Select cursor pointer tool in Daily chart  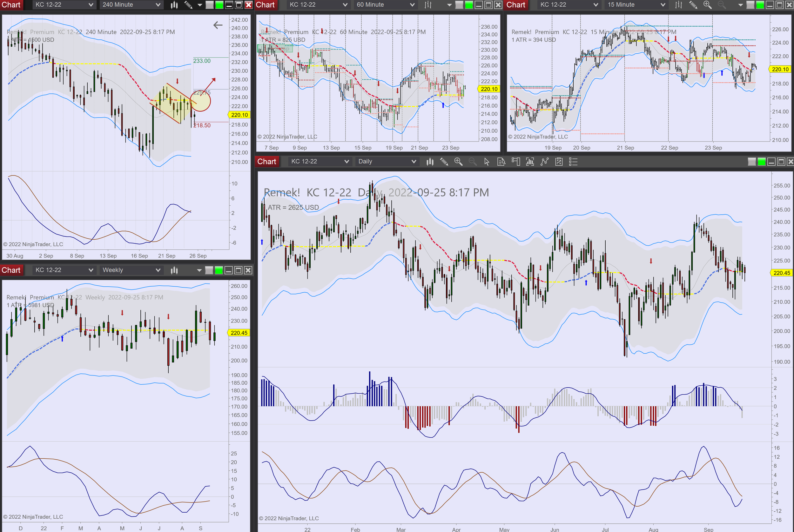[487, 162]
